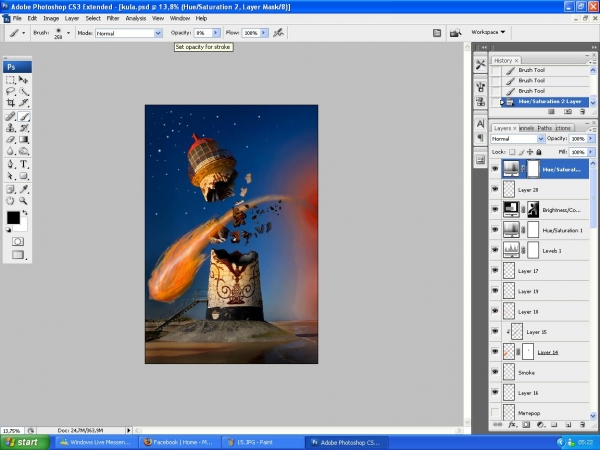Select the Slice tool
Image resolution: width=600 pixels, height=450 pixels.
coord(24,102)
